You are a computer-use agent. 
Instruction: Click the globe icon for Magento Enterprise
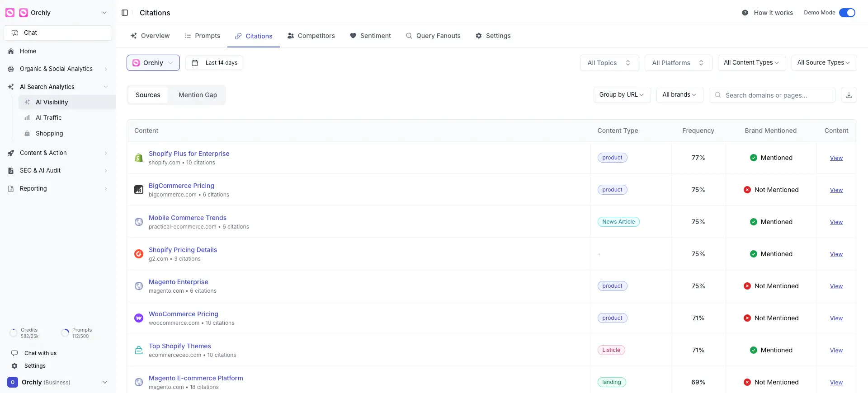pyautogui.click(x=139, y=286)
